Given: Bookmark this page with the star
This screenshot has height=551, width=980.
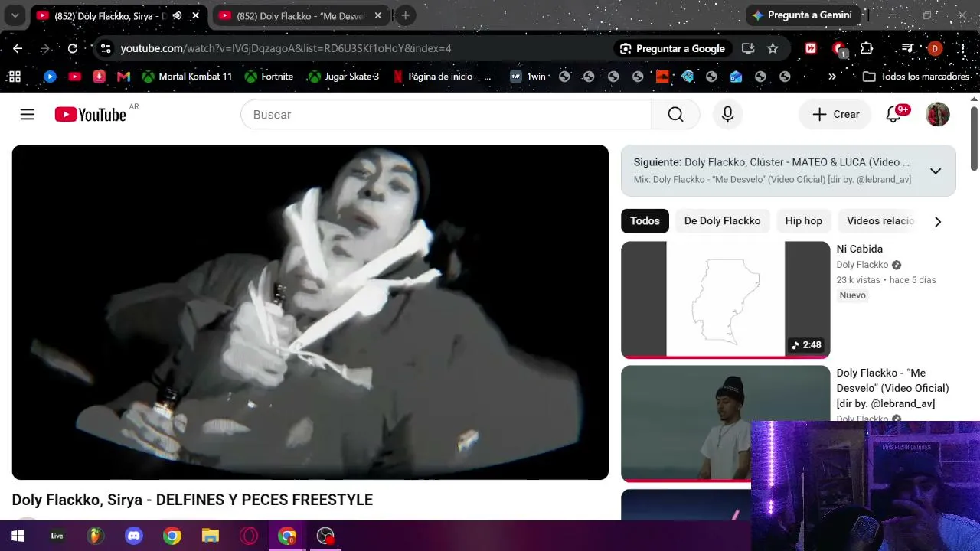Looking at the screenshot, I should click(773, 48).
